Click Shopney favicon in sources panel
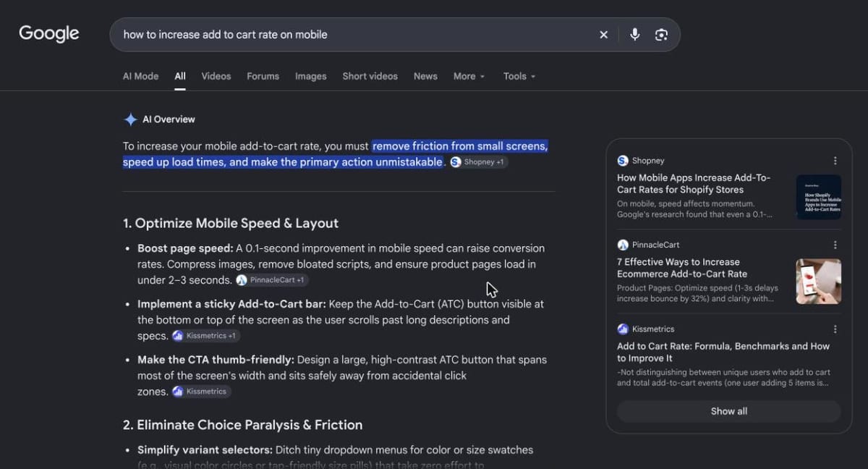The image size is (868, 469). pos(623,161)
